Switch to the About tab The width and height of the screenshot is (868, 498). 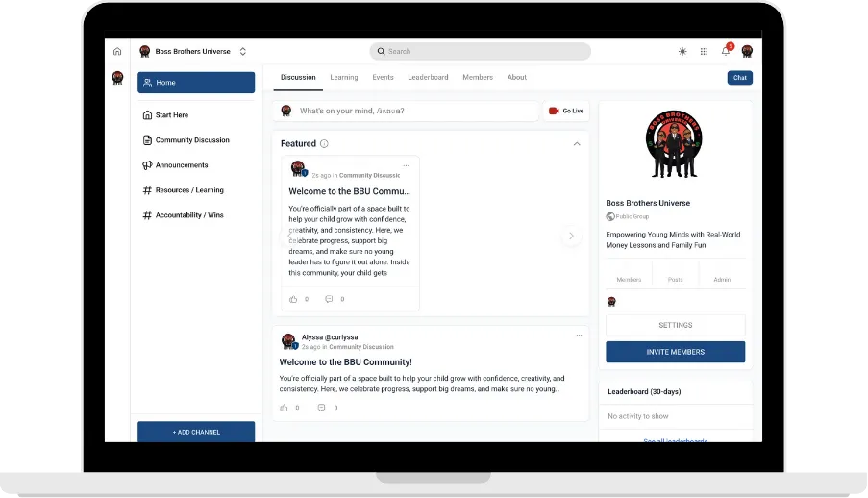point(516,78)
